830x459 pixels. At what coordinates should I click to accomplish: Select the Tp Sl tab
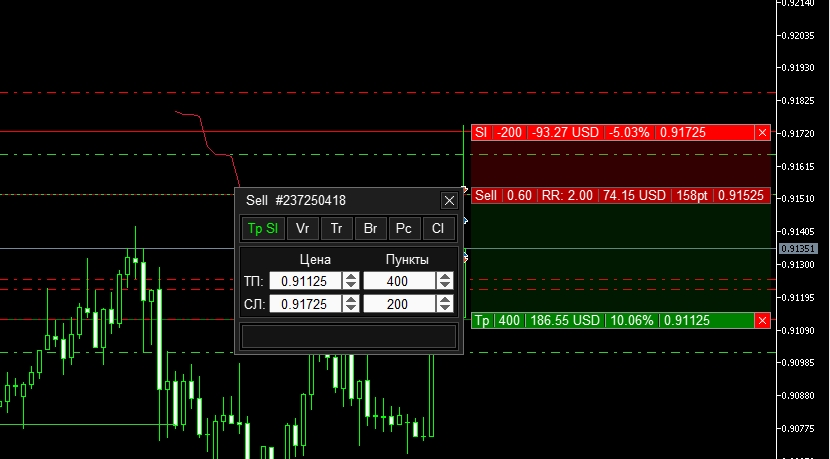263,229
